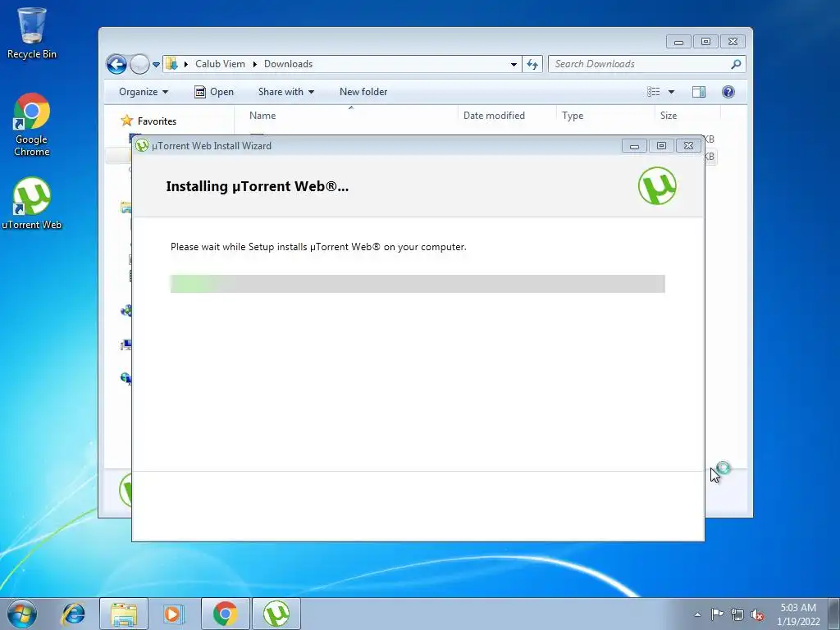Click the folder icon in address bar

(171, 64)
